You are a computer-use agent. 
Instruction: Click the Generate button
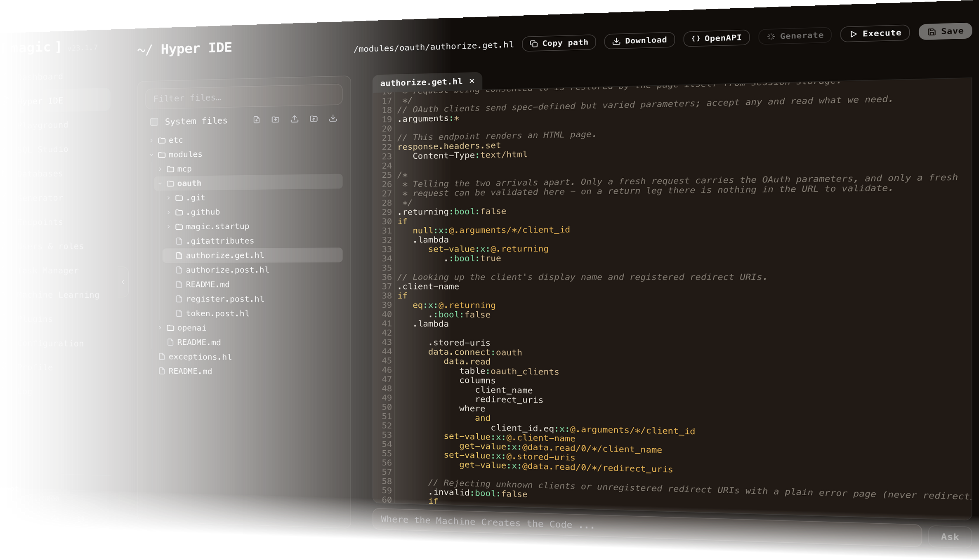click(795, 36)
